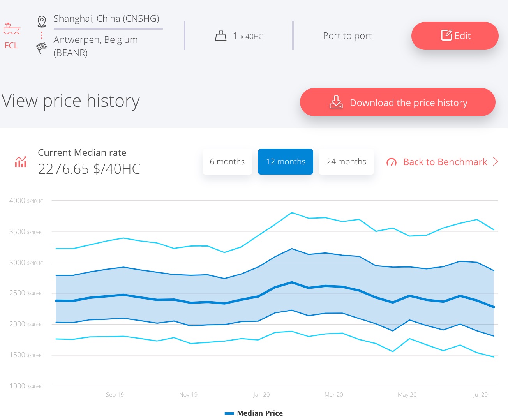Click the chevron after Back to Benchmark
This screenshot has width=508, height=420.
point(496,162)
